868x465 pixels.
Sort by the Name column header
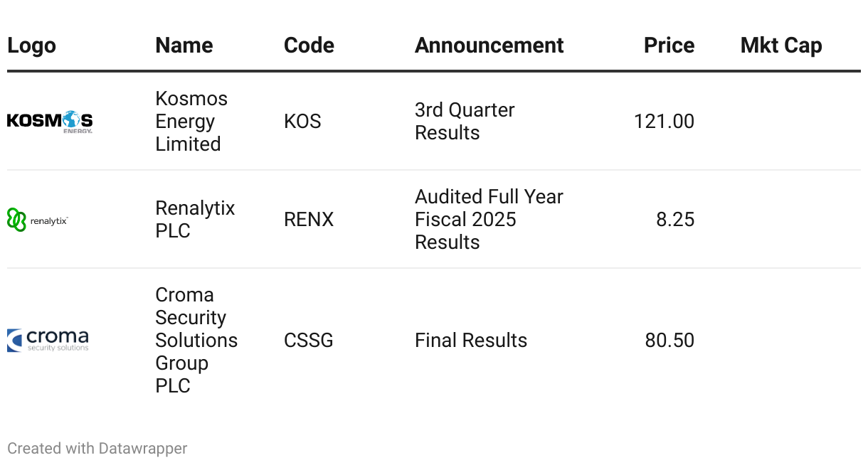[184, 46]
